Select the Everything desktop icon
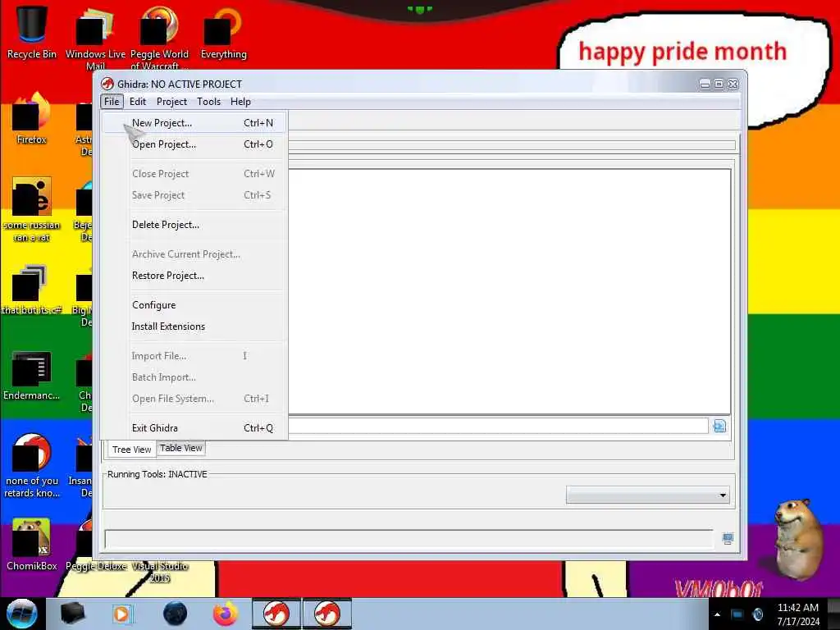Image resolution: width=840 pixels, height=630 pixels. (223, 32)
